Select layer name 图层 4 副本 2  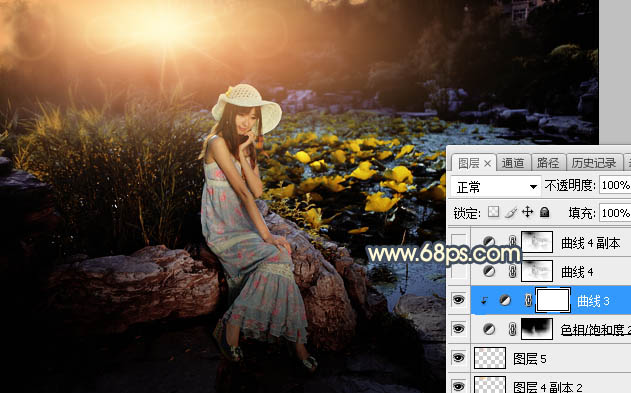[548, 387]
